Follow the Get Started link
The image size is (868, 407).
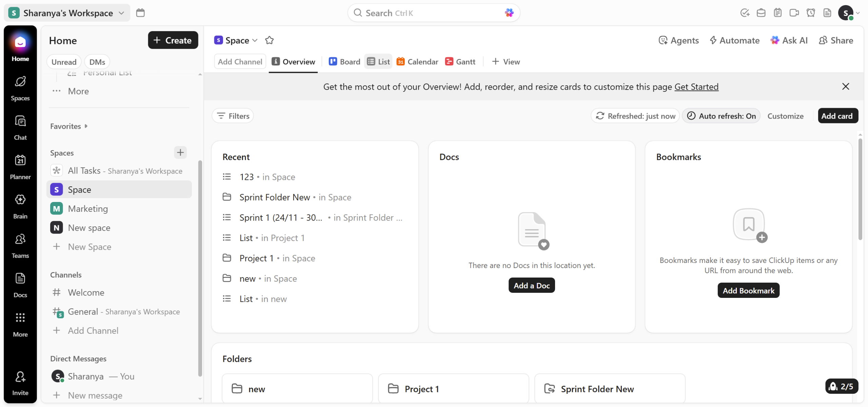pyautogui.click(x=696, y=87)
